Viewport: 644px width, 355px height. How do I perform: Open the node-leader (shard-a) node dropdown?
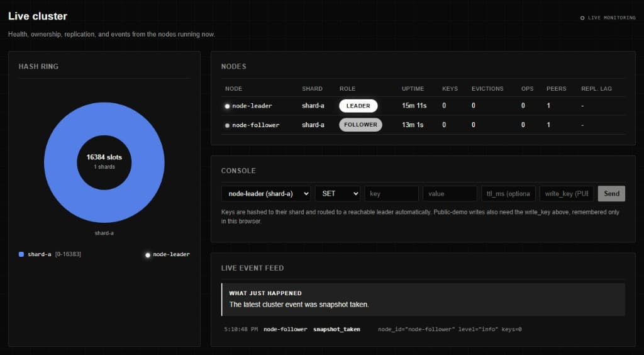tap(266, 193)
